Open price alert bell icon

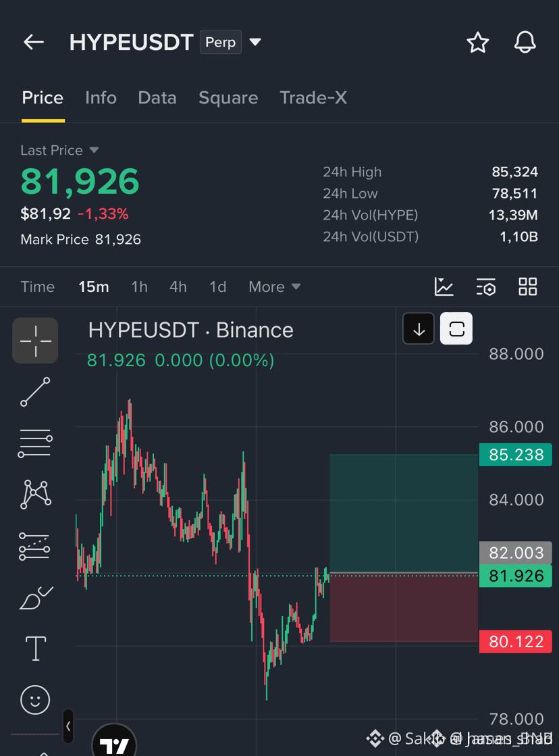pyautogui.click(x=525, y=43)
